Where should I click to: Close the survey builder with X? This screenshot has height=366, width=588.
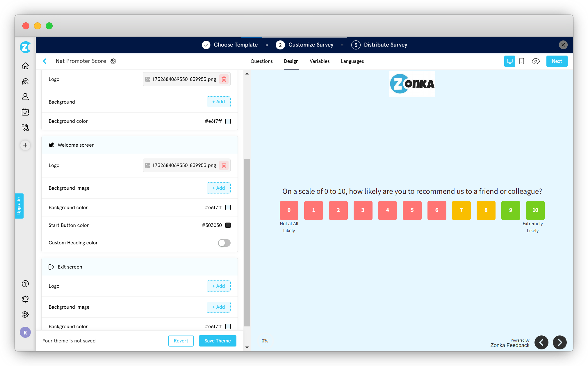563,45
